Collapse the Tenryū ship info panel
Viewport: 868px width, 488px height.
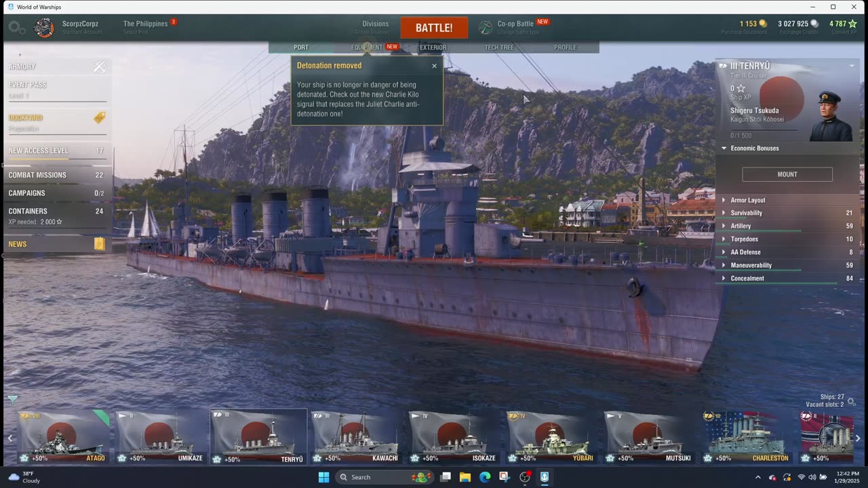click(852, 66)
